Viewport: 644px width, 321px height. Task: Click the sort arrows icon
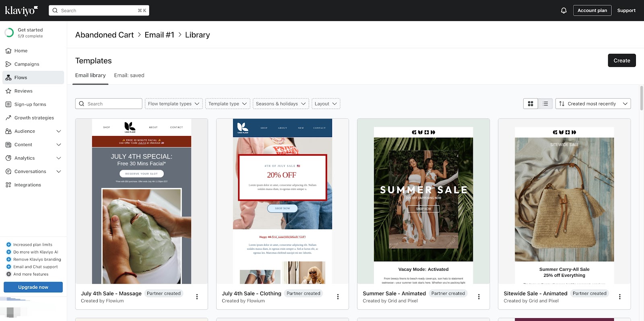pos(562,104)
